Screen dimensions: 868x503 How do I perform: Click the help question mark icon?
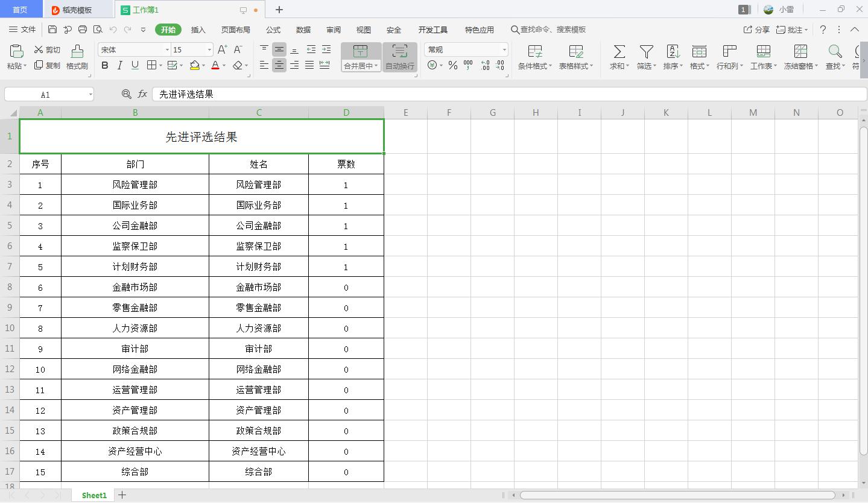pyautogui.click(x=823, y=30)
